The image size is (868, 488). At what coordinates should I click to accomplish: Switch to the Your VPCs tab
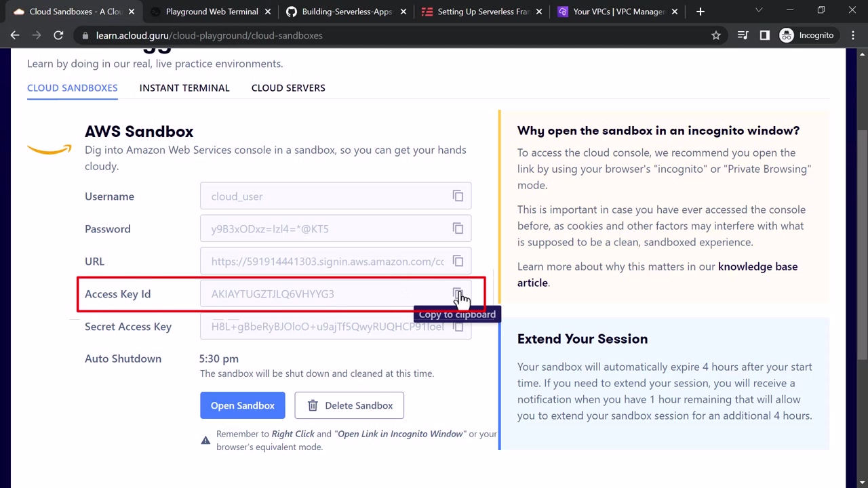(x=617, y=12)
